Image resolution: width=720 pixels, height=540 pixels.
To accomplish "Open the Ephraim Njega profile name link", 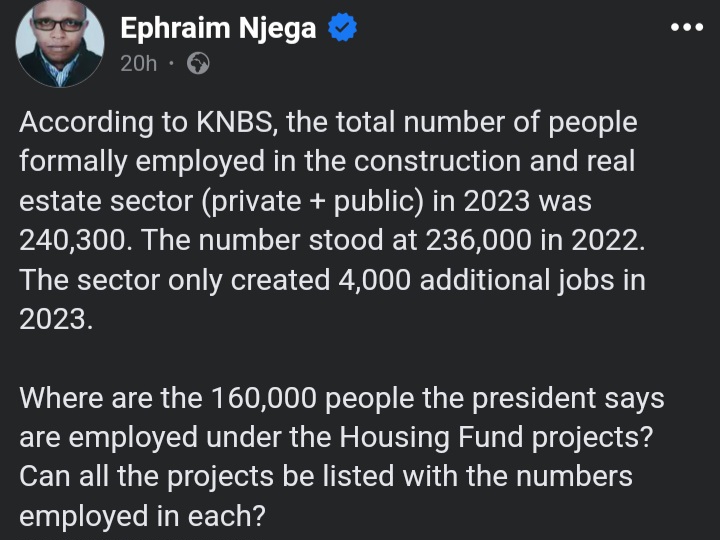I will 218,28.
